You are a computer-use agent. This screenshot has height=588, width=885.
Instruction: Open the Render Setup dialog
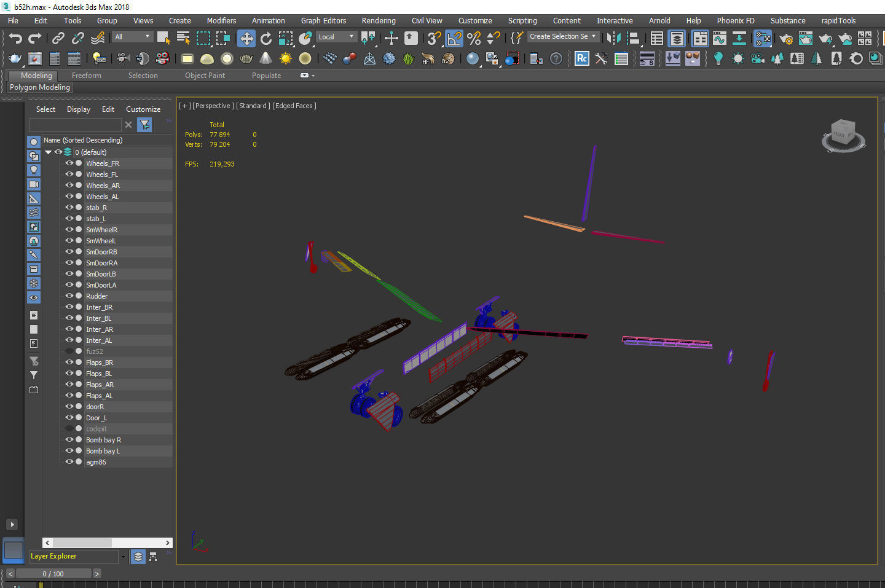[x=786, y=38]
